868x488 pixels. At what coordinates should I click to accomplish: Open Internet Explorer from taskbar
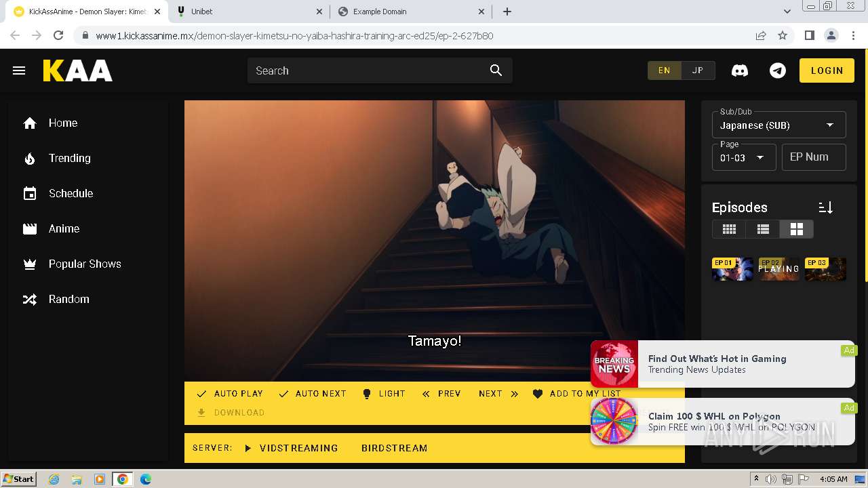54,479
